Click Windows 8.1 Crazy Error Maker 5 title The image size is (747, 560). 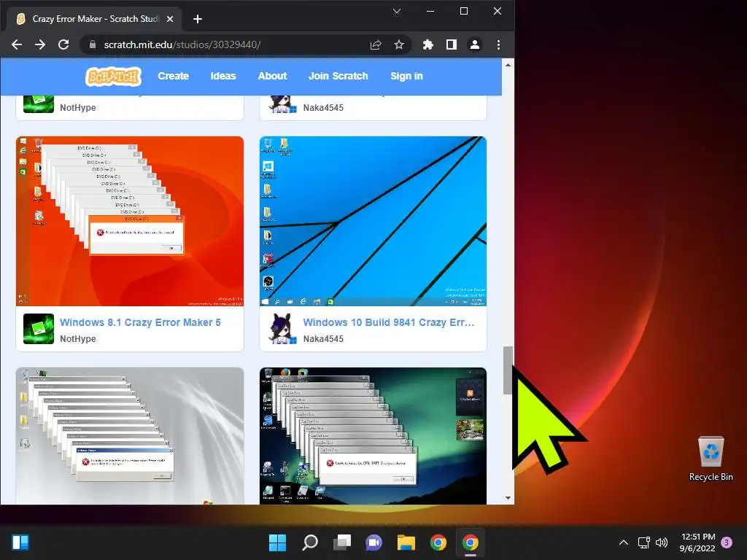140,322
